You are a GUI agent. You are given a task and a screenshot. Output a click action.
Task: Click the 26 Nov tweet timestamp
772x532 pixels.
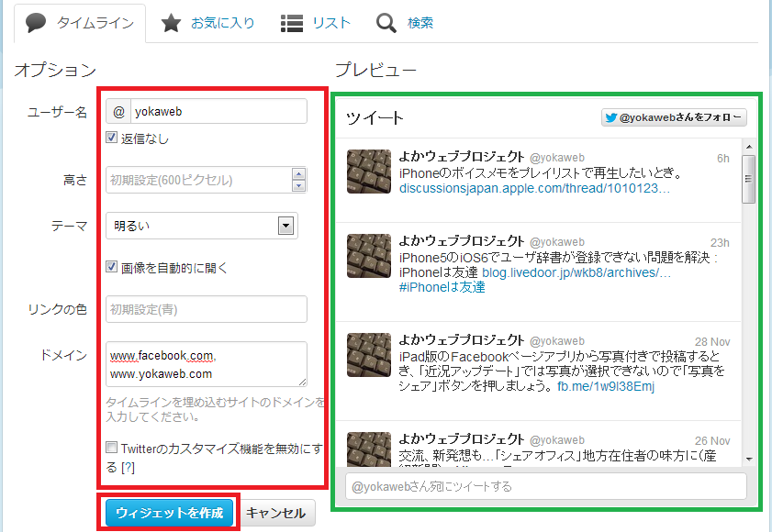click(x=712, y=440)
